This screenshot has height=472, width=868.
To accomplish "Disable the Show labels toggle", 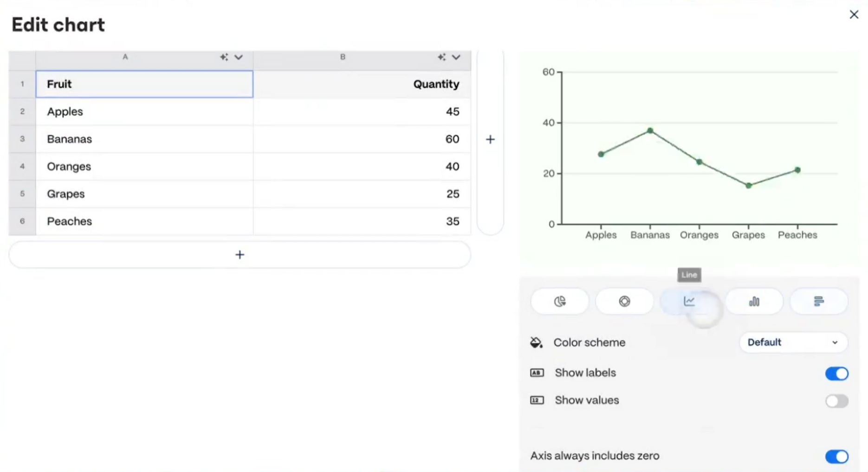I will pyautogui.click(x=836, y=374).
